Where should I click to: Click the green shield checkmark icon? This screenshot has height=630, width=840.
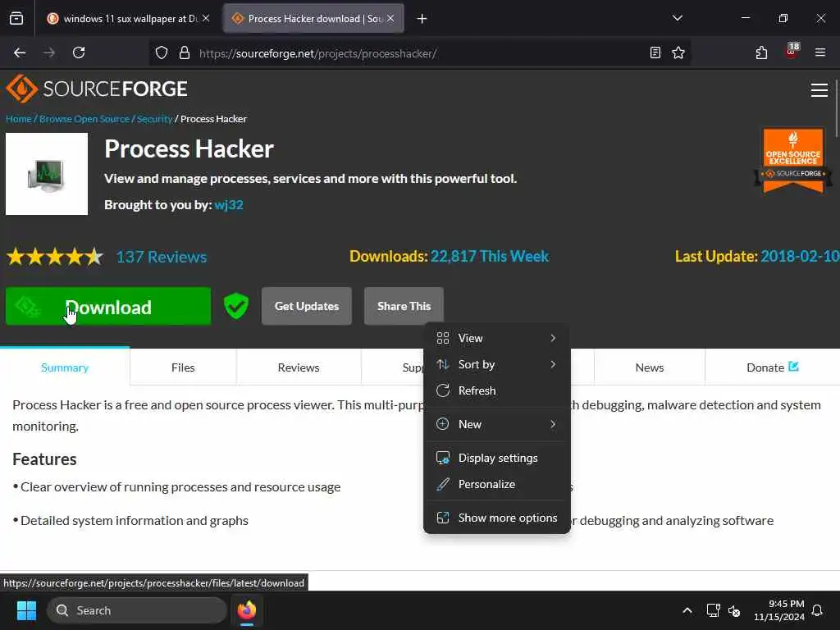point(235,306)
